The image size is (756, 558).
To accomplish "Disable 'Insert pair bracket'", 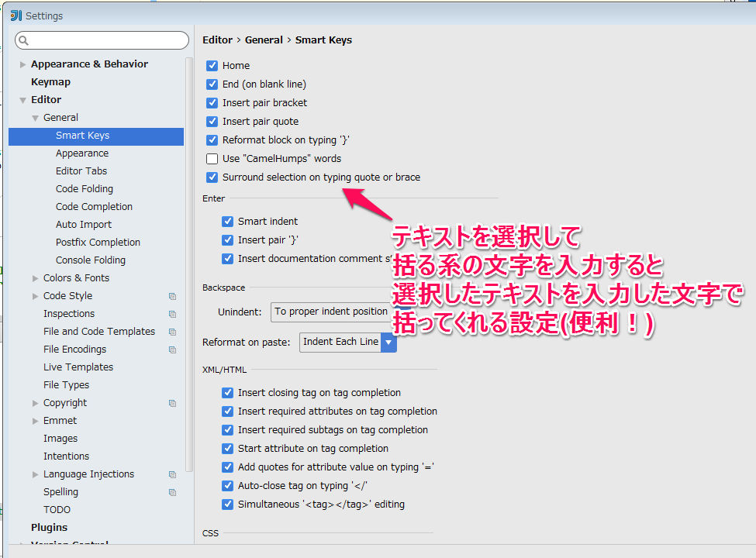I will point(212,102).
